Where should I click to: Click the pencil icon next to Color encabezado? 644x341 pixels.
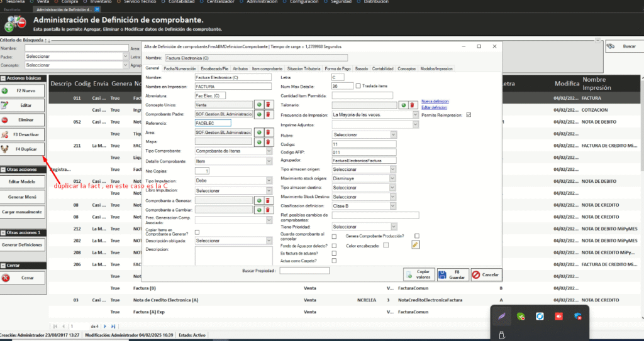pos(415,245)
